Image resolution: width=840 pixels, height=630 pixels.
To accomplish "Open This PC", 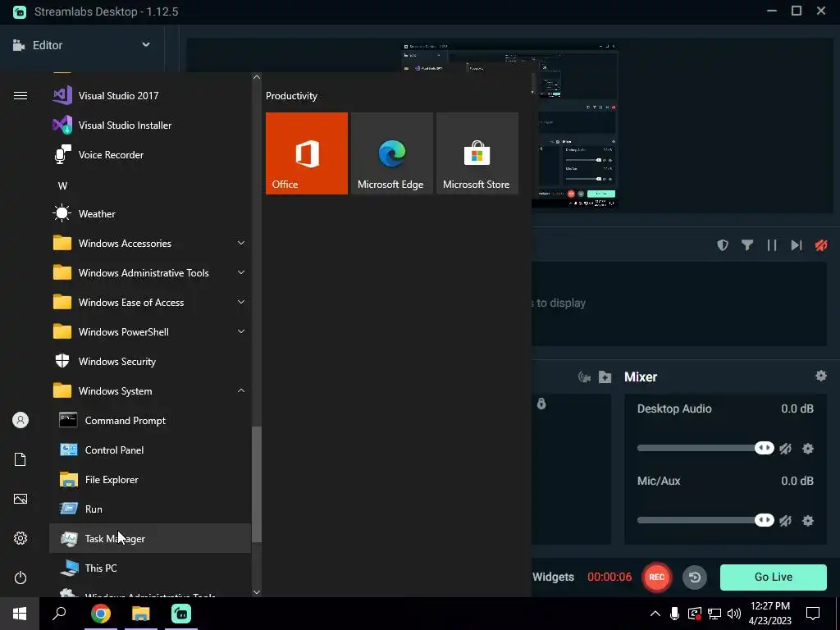I will [150, 568].
